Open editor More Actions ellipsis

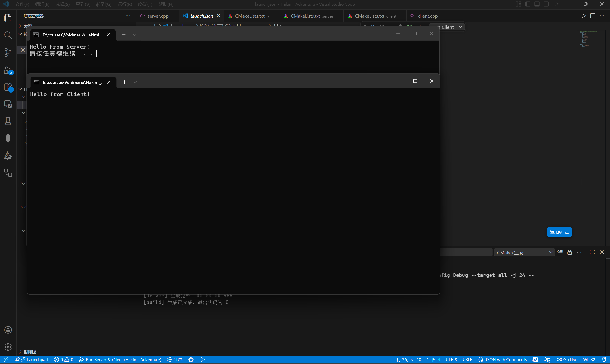[602, 16]
